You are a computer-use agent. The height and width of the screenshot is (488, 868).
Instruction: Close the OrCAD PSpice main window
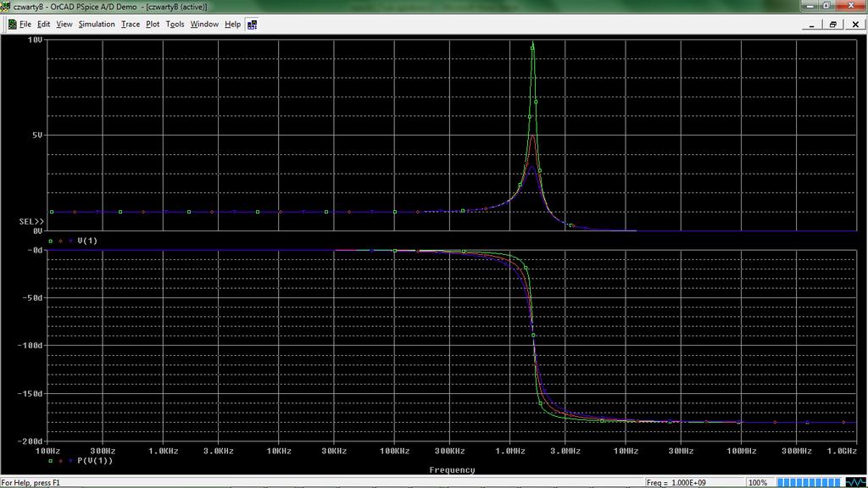click(x=851, y=5)
